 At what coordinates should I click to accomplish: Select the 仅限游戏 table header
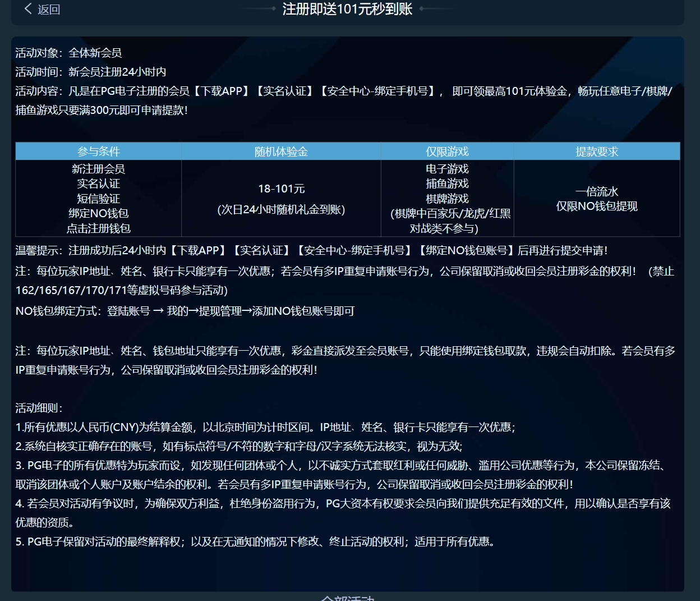coord(447,152)
